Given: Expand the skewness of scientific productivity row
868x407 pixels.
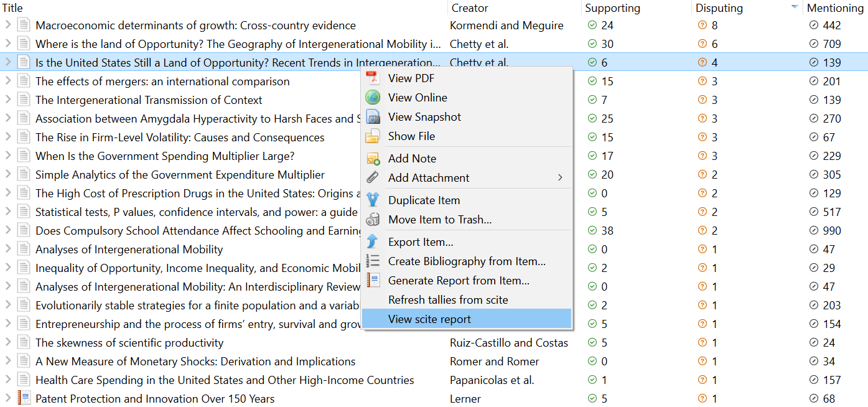Looking at the screenshot, I should (x=8, y=342).
